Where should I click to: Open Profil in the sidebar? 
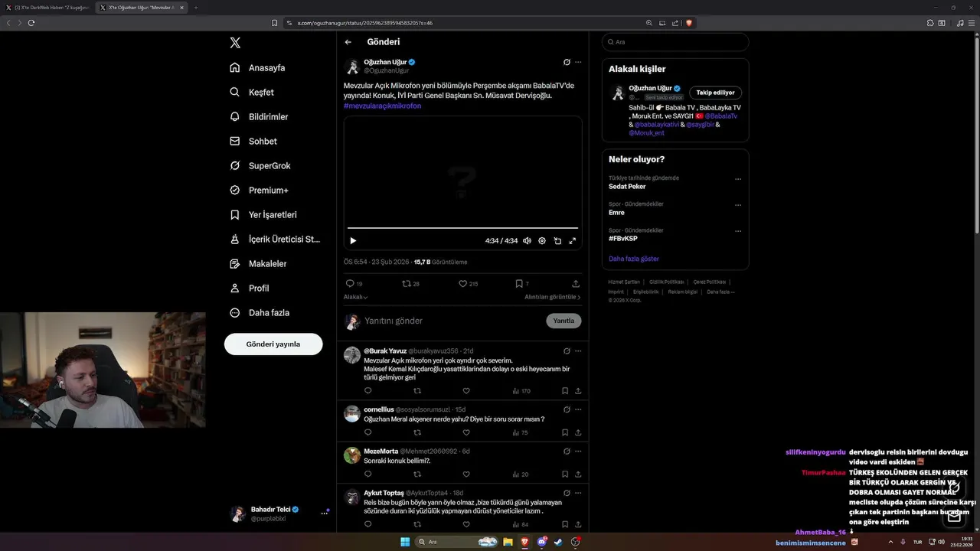click(x=249, y=288)
